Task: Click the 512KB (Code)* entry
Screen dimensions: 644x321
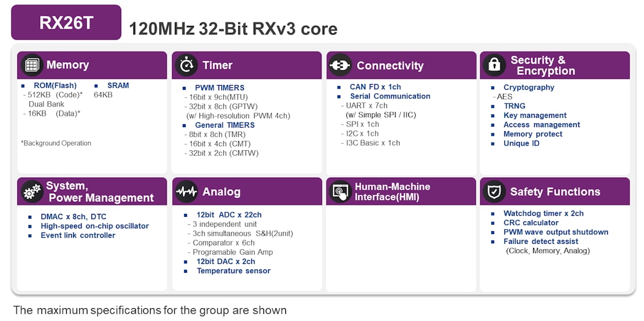Action: pyautogui.click(x=53, y=95)
